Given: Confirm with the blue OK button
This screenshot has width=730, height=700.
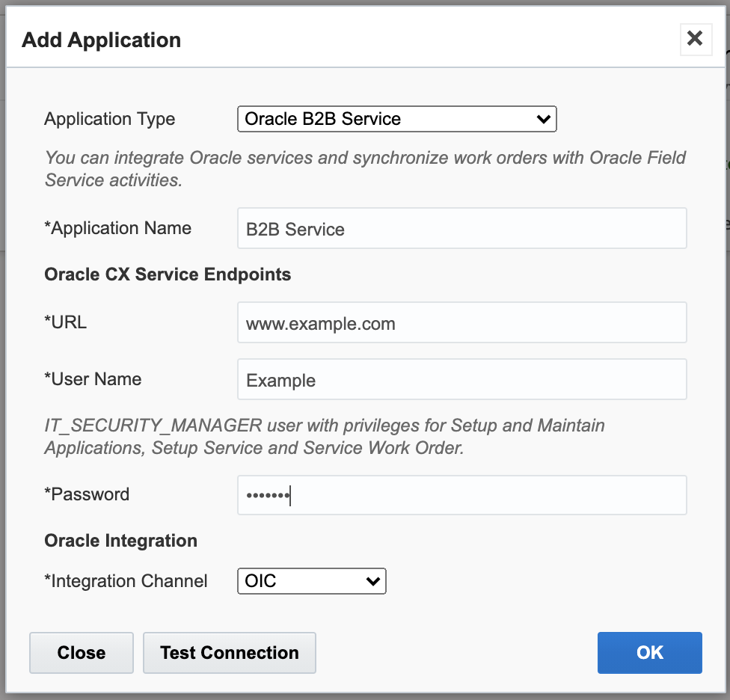Looking at the screenshot, I should 649,653.
